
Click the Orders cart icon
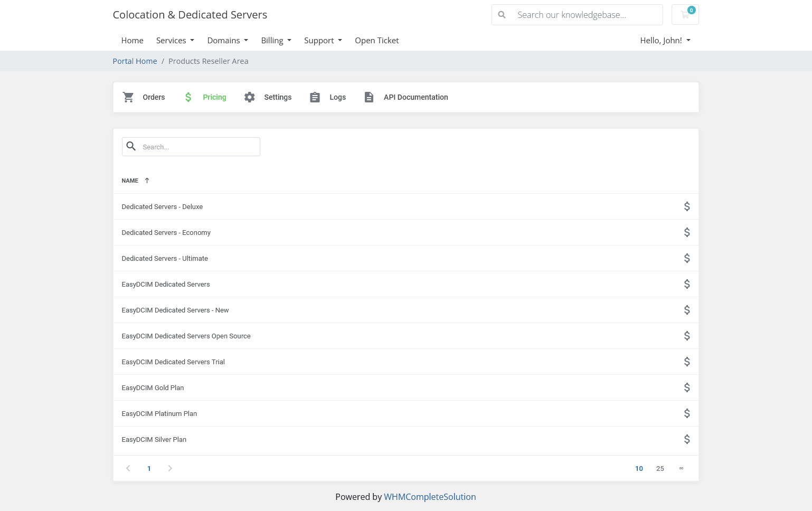pos(128,97)
